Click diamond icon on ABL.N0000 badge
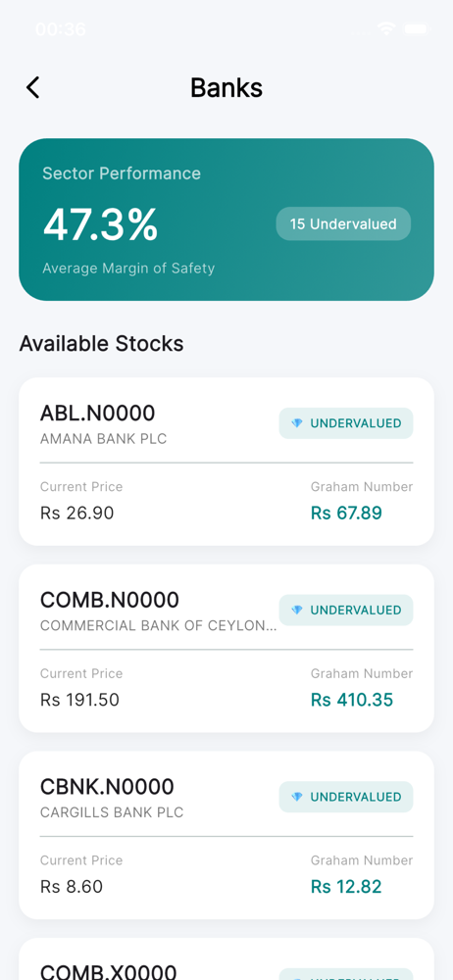Image resolution: width=453 pixels, height=980 pixels. coord(297,423)
